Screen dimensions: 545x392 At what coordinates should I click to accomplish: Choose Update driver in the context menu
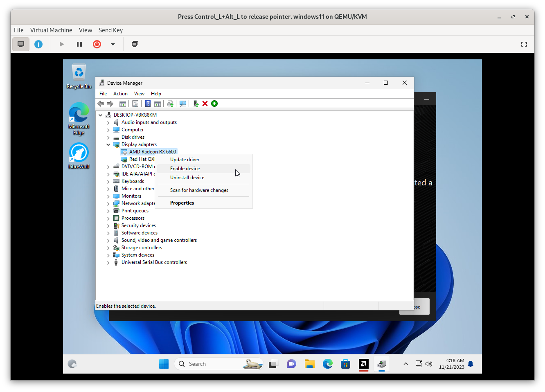click(204, 160)
